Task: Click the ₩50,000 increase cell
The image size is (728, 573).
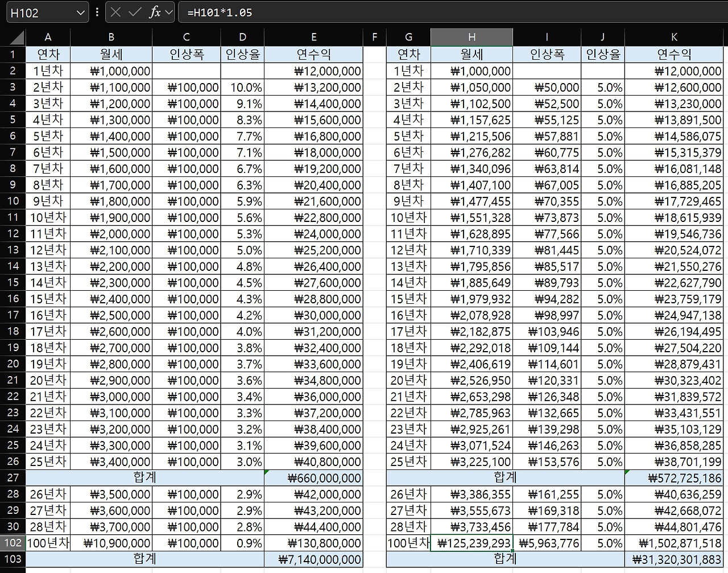Action: coord(547,87)
